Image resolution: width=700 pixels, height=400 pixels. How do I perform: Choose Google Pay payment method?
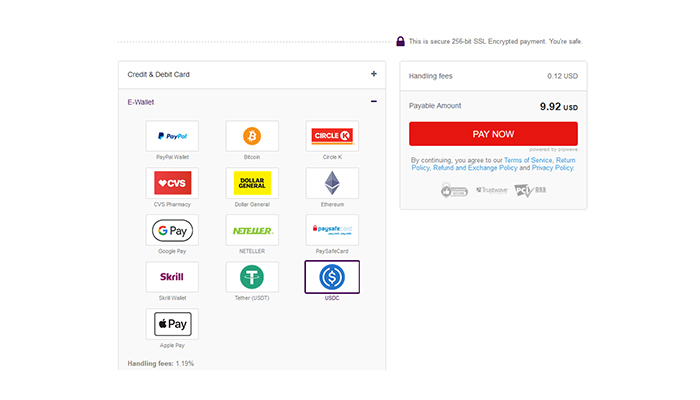(x=172, y=230)
